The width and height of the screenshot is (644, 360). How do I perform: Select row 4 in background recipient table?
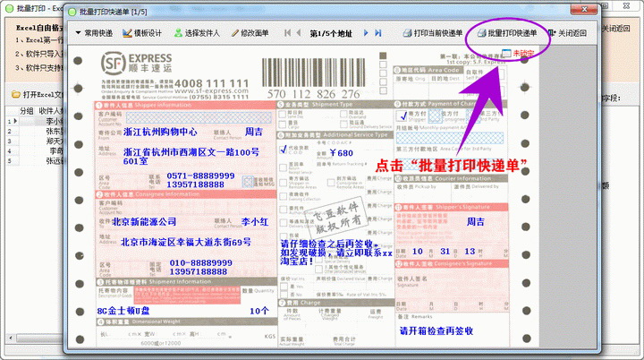[x=35, y=151]
